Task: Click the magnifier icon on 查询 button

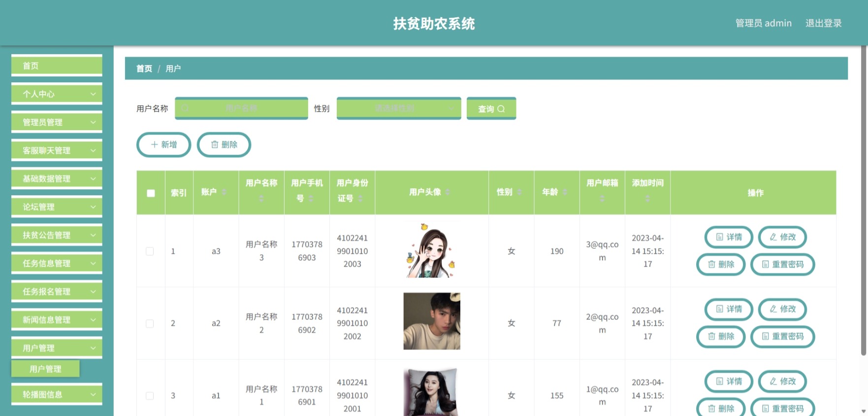Action: (x=501, y=109)
